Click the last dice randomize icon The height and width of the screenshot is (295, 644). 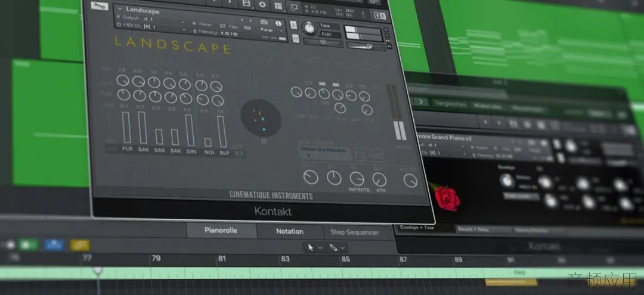[x=379, y=155]
